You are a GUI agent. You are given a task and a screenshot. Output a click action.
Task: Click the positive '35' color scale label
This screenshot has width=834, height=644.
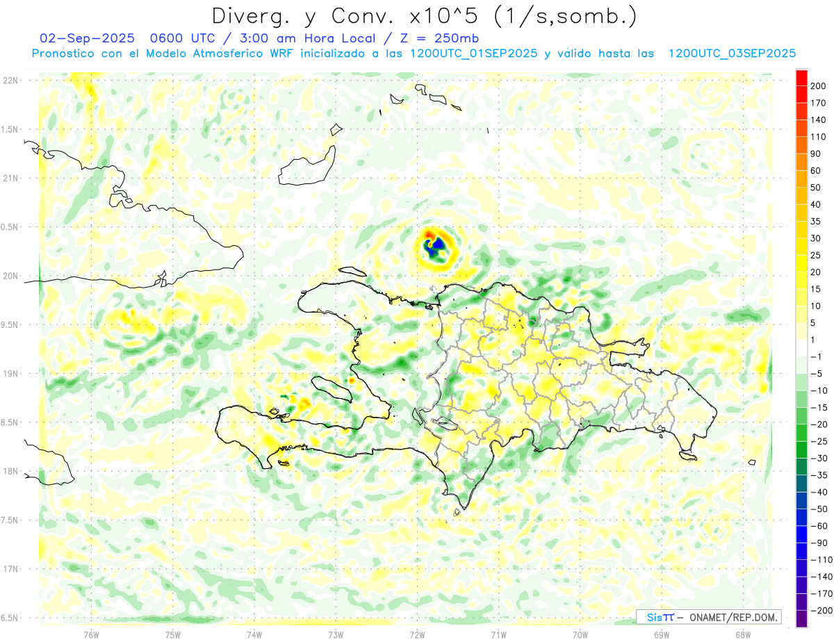(x=817, y=222)
